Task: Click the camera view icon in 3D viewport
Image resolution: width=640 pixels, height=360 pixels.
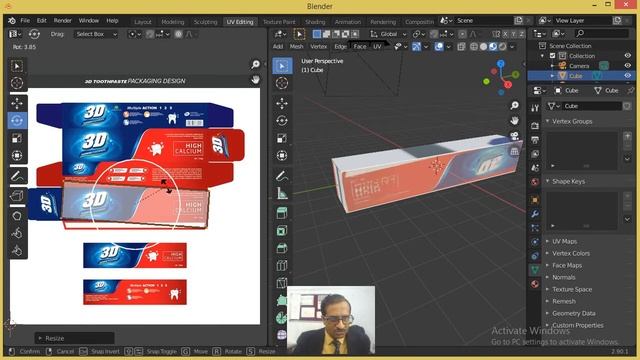Action: tap(515, 136)
